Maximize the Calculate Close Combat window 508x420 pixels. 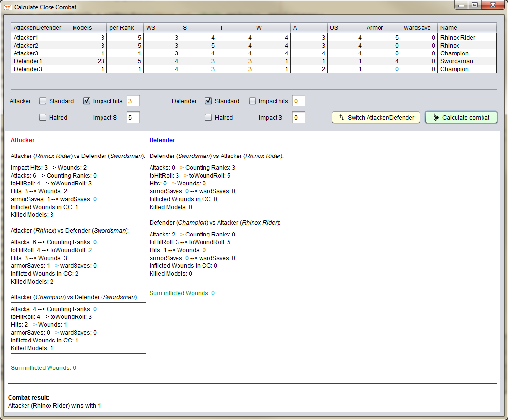474,5
